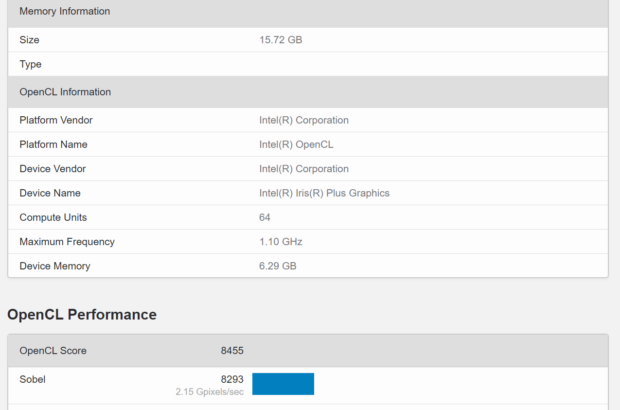This screenshot has height=410, width=620.
Task: Click the Maximum Frequency label
Action: click(x=67, y=241)
